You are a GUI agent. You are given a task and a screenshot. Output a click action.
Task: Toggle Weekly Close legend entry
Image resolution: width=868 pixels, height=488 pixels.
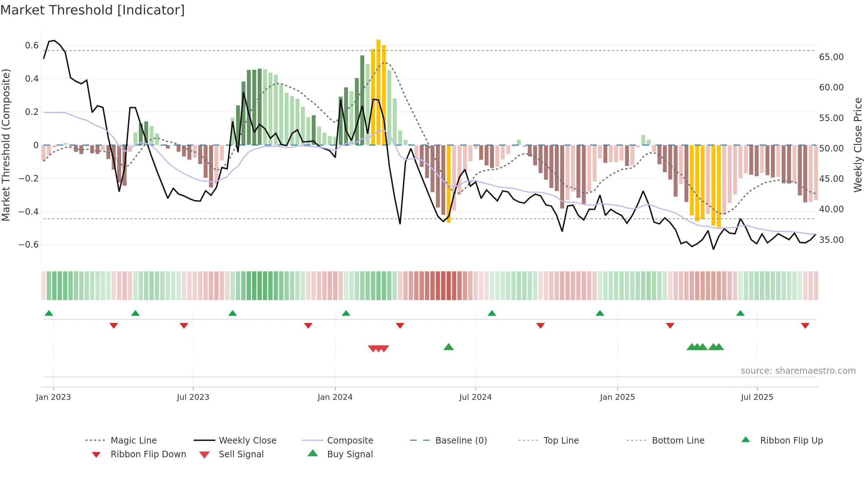pyautogui.click(x=235, y=440)
